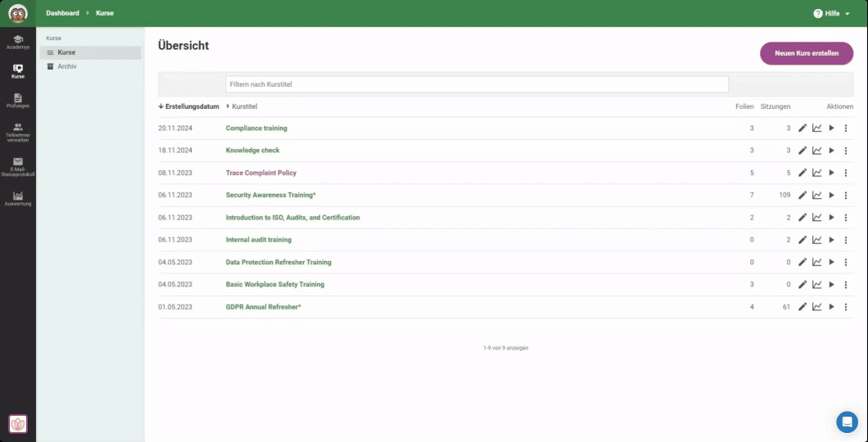Open more actions for GDPR Annual Refresher
The width and height of the screenshot is (868, 442).
coord(846,307)
